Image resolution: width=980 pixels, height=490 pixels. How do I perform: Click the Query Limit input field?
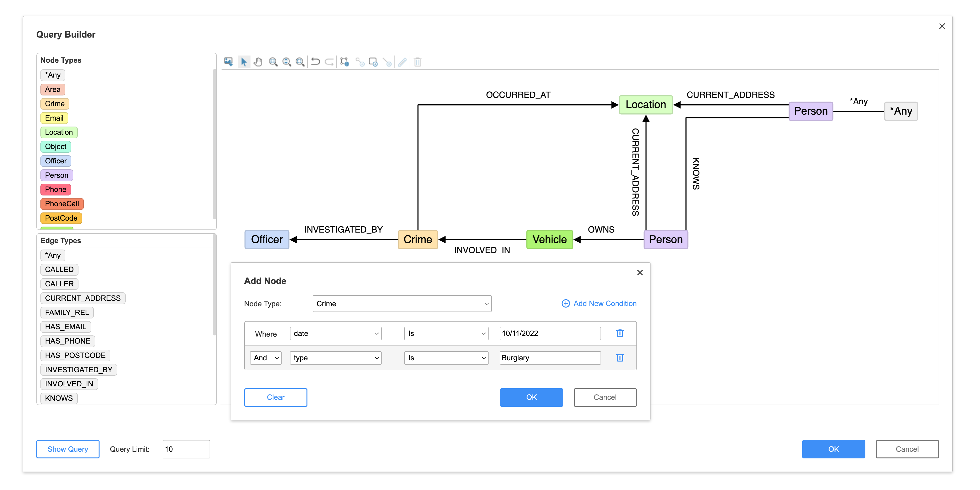[186, 449]
